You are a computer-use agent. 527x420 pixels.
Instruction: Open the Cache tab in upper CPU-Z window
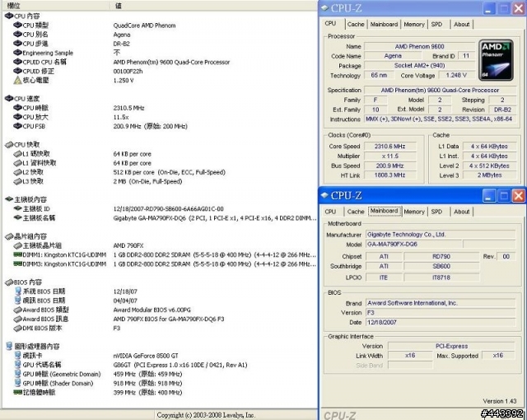coord(356,24)
